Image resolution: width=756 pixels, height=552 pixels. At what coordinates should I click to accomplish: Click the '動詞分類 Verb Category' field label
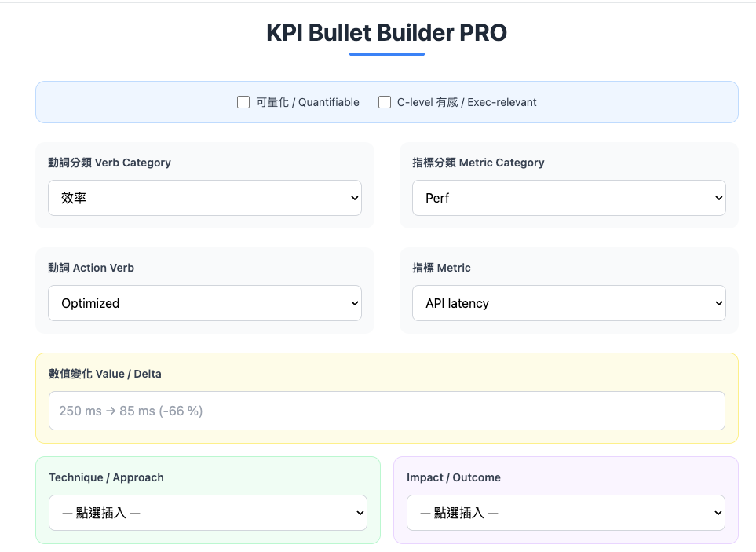[109, 163]
